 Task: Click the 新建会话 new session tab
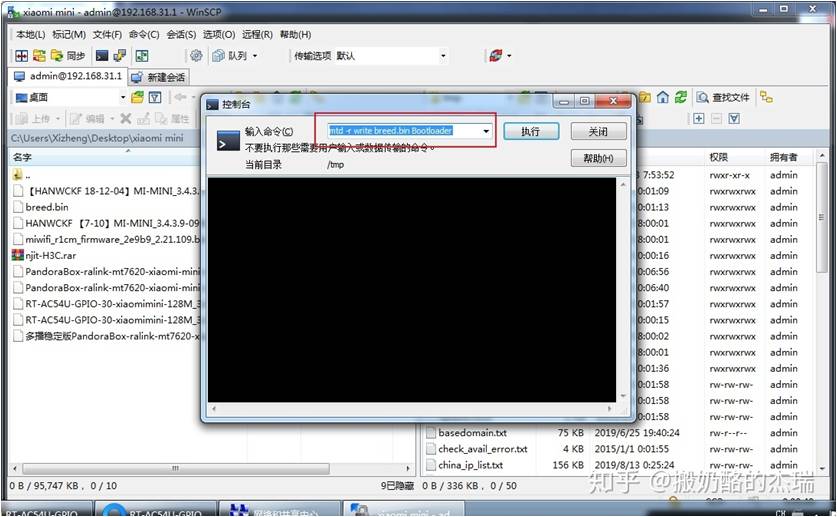[x=159, y=77]
